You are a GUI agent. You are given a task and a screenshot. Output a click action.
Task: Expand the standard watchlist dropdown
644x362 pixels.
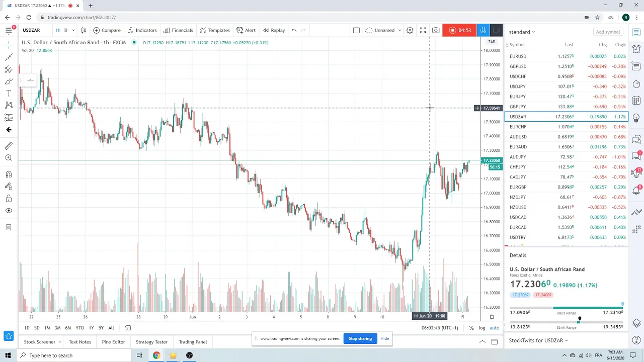pos(522,32)
